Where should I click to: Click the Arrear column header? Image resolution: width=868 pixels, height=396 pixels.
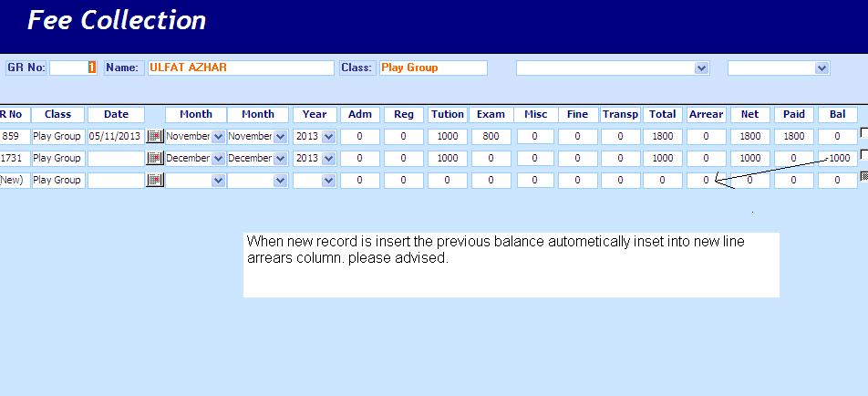click(707, 115)
